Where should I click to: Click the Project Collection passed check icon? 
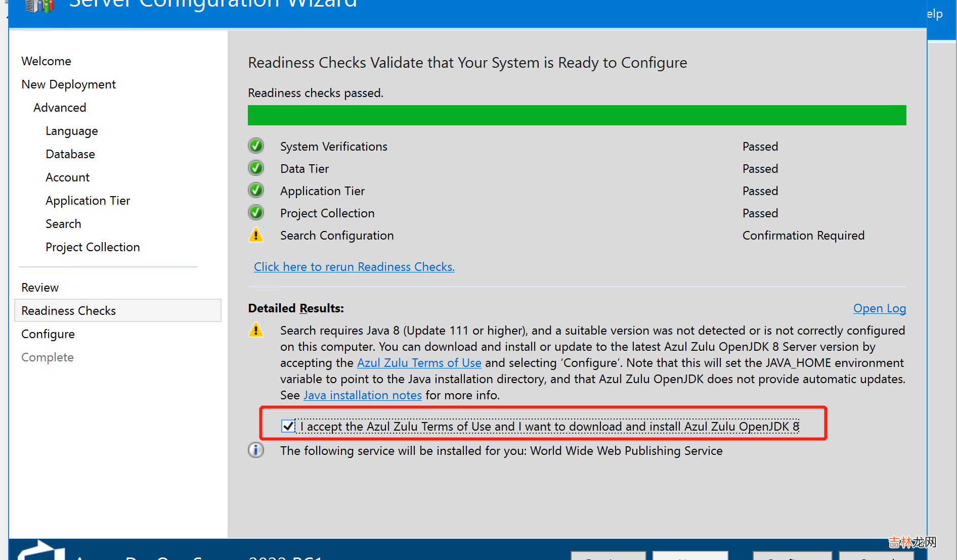pos(256,213)
